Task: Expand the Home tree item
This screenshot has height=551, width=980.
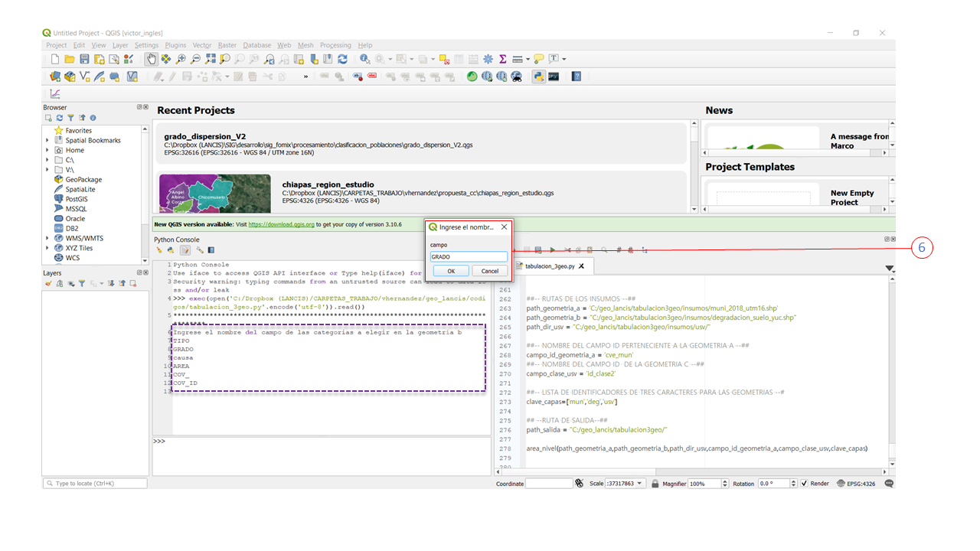Action: coord(47,150)
